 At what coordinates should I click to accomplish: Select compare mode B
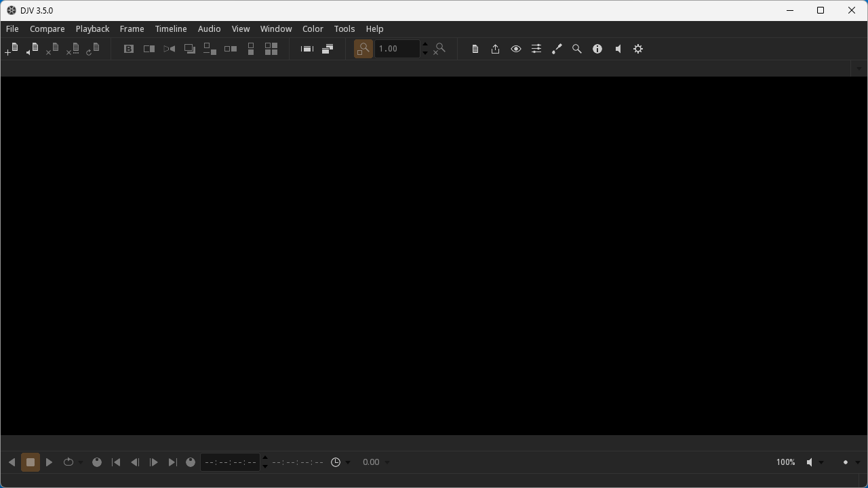129,49
